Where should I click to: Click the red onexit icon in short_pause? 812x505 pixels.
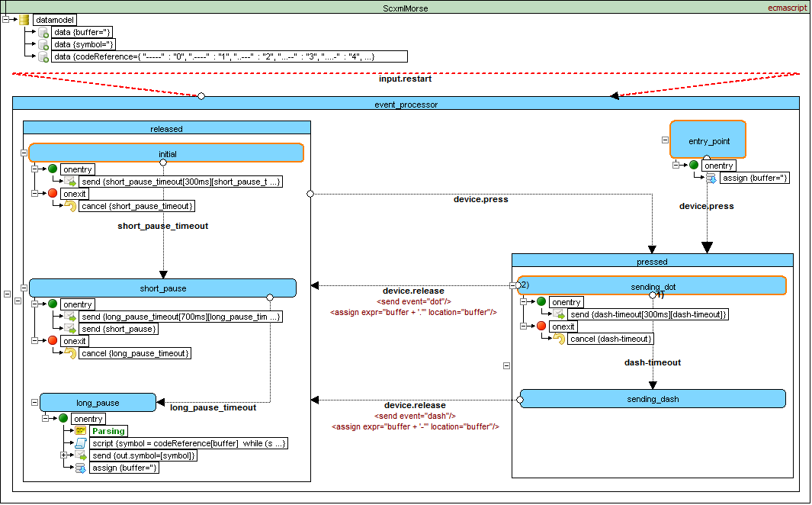[53, 341]
